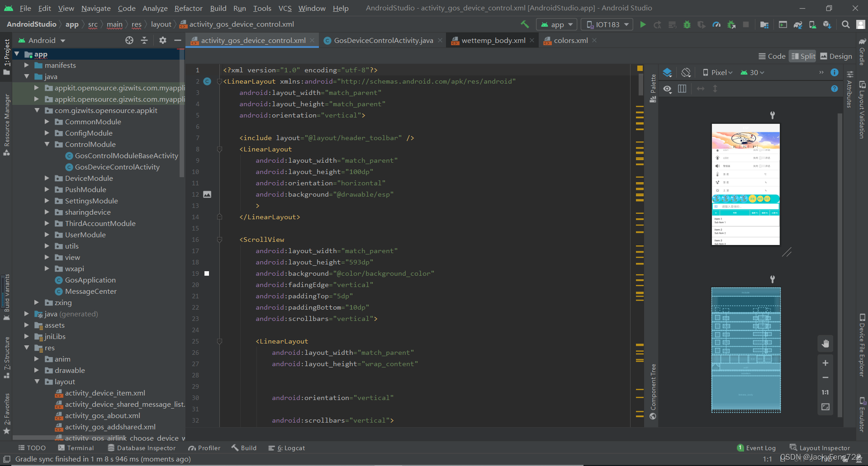Image resolution: width=868 pixels, height=466 pixels.
Task: Switch to GosDeviceControlActivity.java tab
Action: (x=383, y=40)
